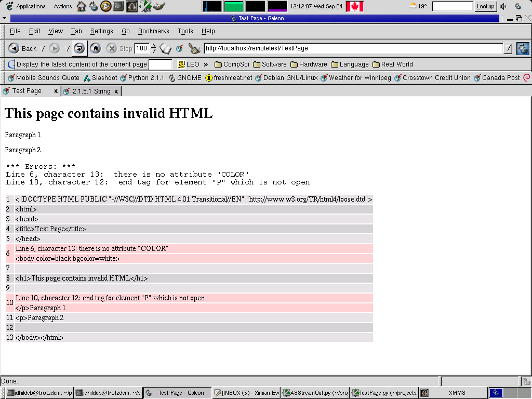Expand the URL history dropdown

[508, 48]
